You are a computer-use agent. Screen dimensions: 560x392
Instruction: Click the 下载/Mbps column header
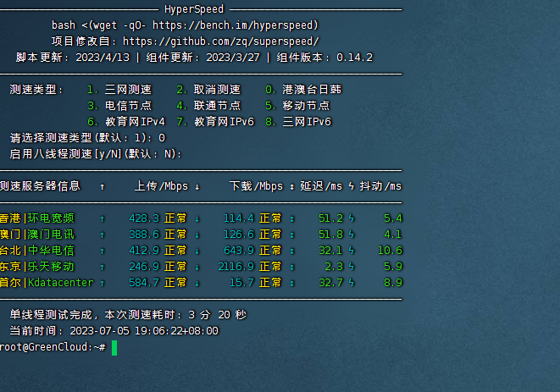256,186
